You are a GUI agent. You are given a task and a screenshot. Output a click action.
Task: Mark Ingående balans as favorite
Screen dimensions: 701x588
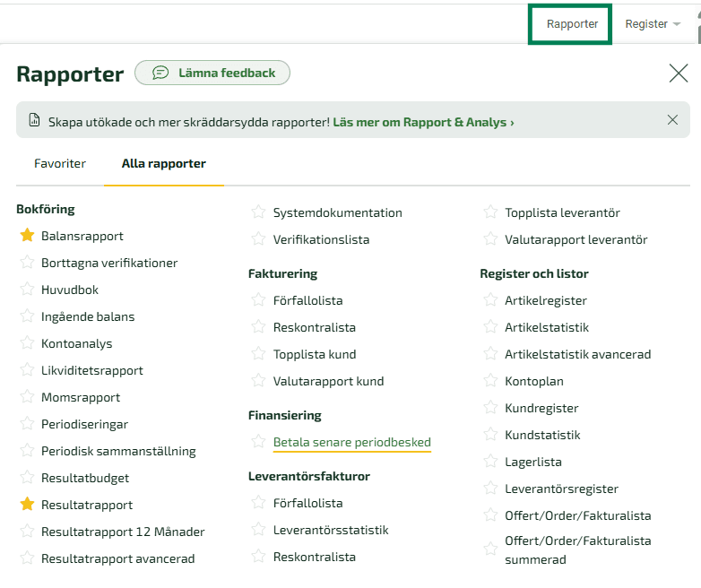[27, 316]
